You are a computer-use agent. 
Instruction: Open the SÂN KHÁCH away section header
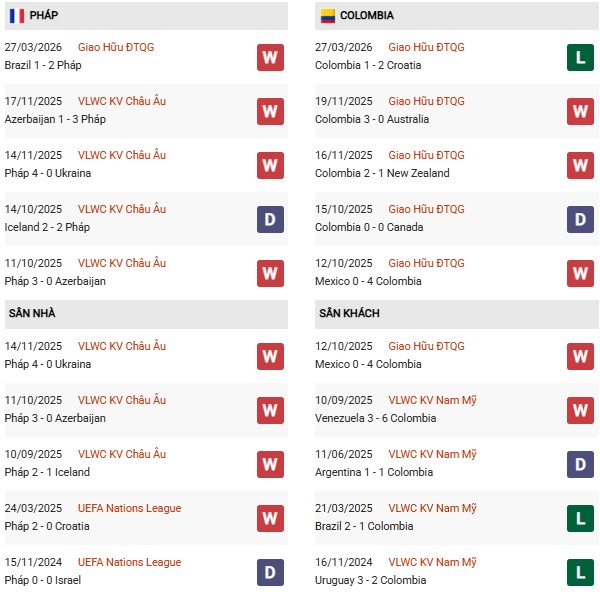point(351,314)
